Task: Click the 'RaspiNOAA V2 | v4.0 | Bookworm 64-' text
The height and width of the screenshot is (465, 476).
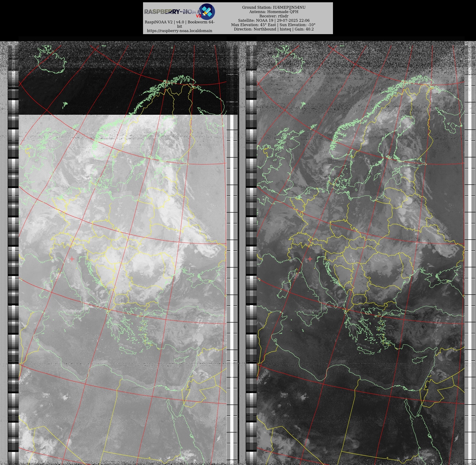Action: point(180,22)
